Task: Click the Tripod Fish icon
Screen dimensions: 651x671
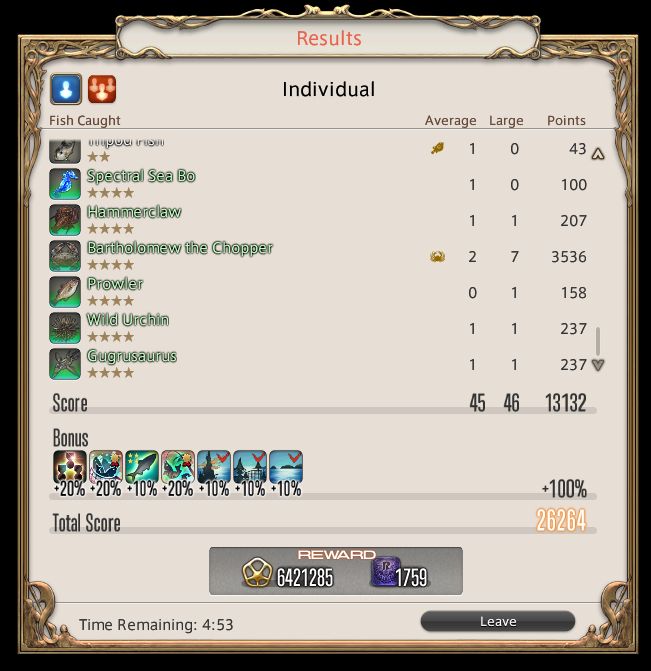Action: tap(65, 151)
